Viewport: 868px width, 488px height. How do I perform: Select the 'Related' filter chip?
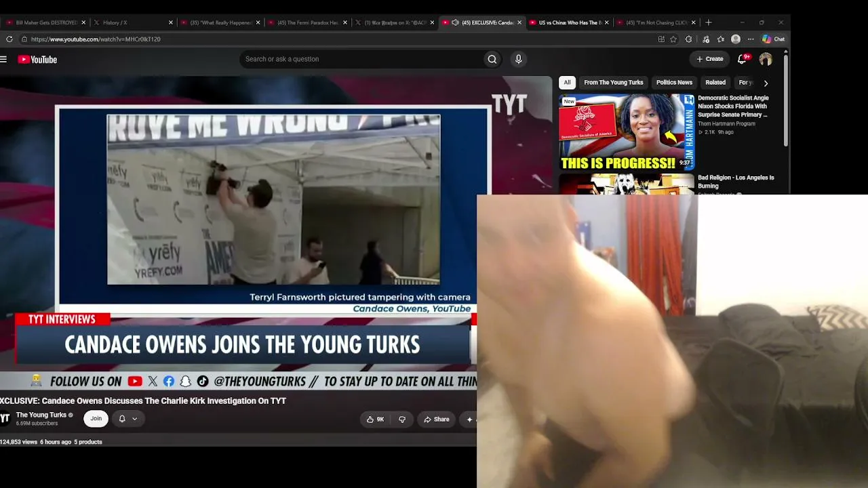click(x=715, y=83)
